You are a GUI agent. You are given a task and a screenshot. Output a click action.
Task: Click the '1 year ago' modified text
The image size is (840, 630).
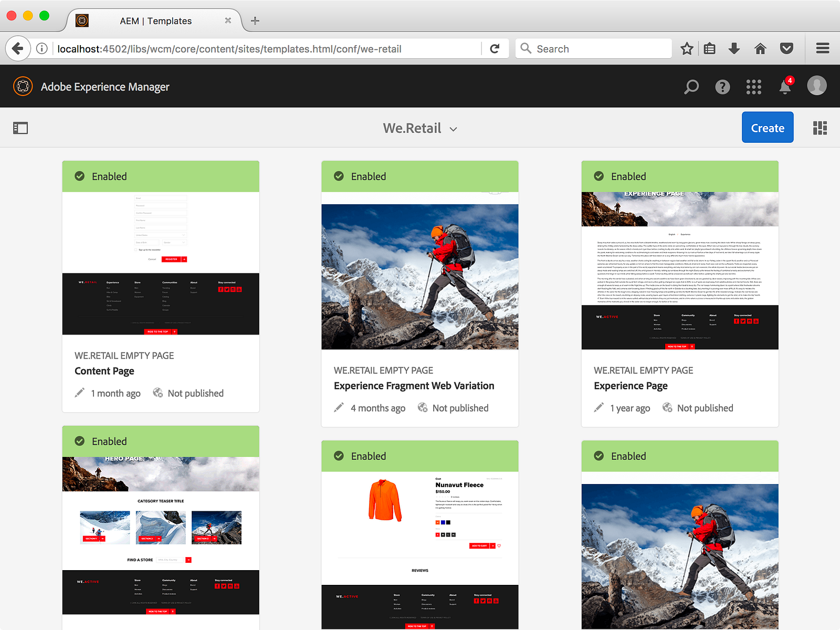pyautogui.click(x=630, y=408)
